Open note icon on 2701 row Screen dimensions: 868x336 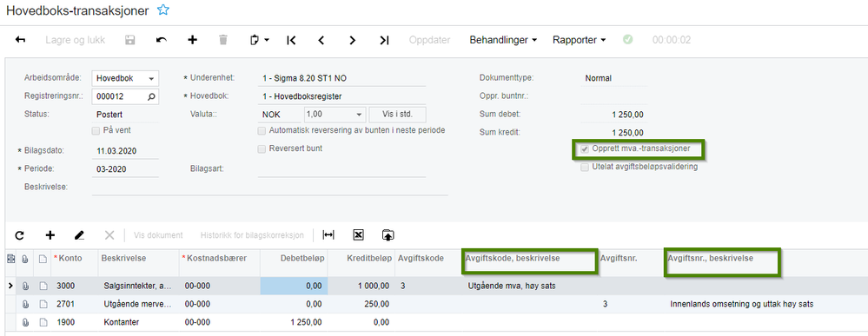43,304
